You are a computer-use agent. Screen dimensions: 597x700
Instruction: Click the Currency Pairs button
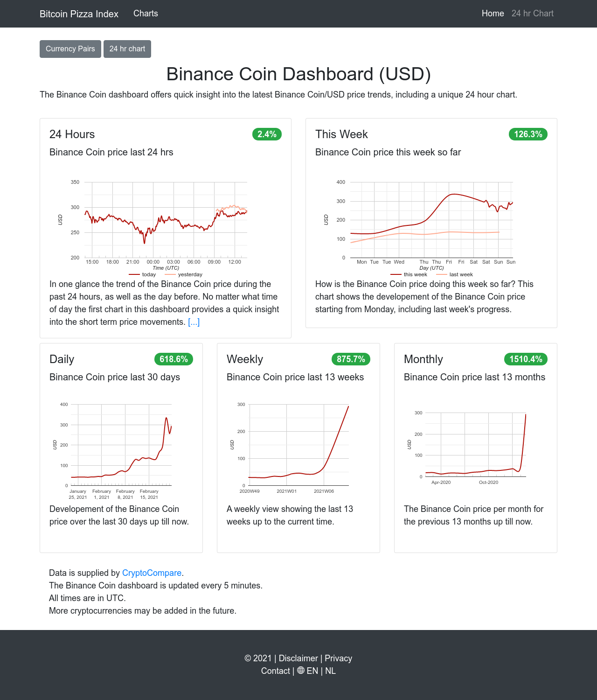click(x=70, y=49)
